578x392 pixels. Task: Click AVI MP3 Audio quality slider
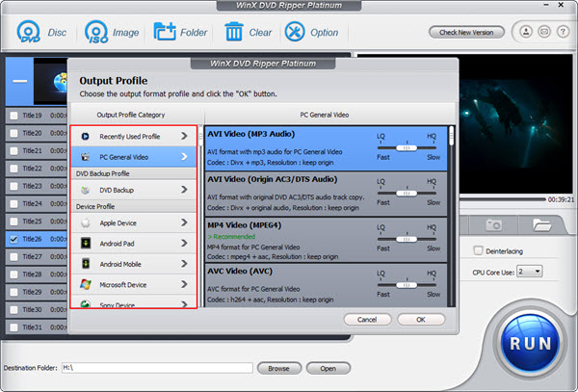[407, 147]
